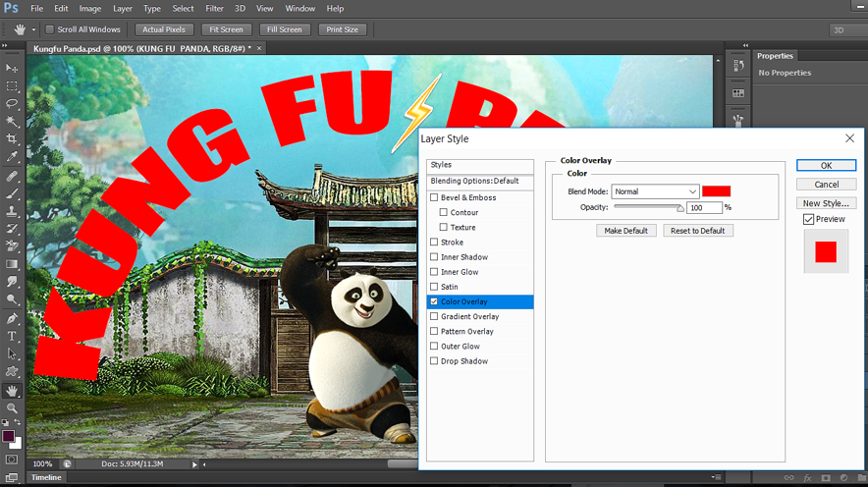Select the Crop tool
The image size is (868, 487).
(12, 138)
